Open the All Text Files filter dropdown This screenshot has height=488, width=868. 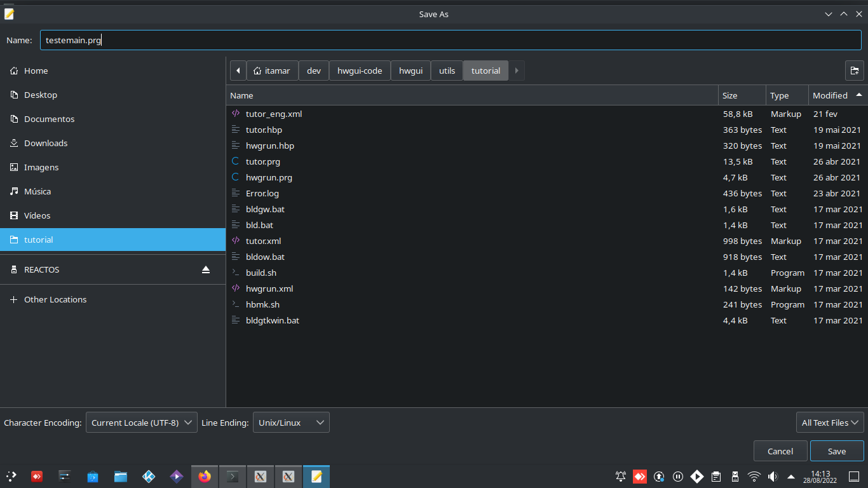point(830,423)
